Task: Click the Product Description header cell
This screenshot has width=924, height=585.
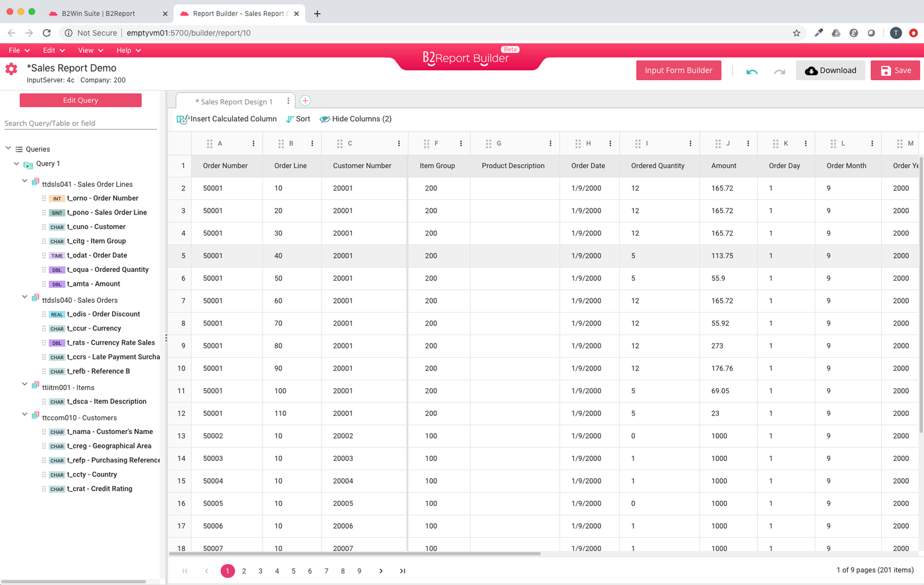Action: tap(515, 166)
